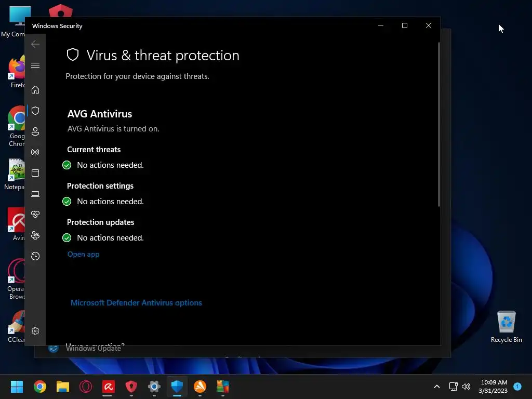
Task: Open Account protection sidebar icon
Action: (x=35, y=131)
